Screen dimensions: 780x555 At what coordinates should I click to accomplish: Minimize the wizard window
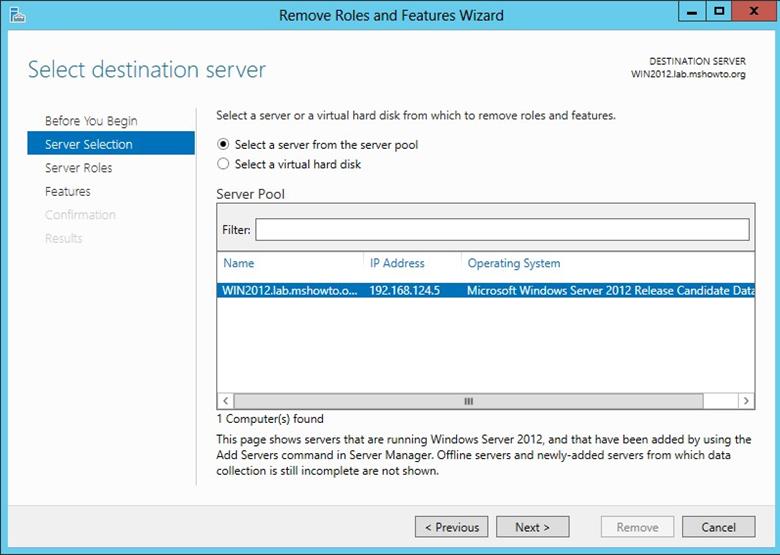pyautogui.click(x=692, y=11)
